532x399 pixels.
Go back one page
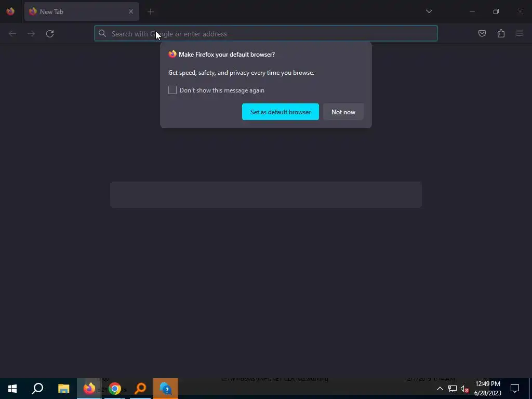pyautogui.click(x=12, y=34)
